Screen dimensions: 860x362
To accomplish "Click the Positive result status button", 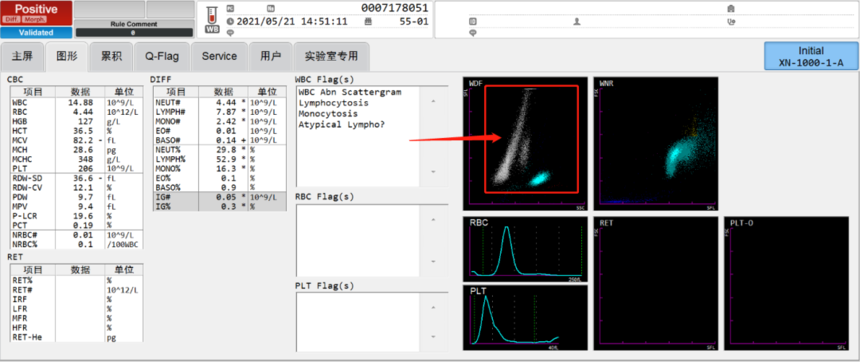I will [36, 13].
